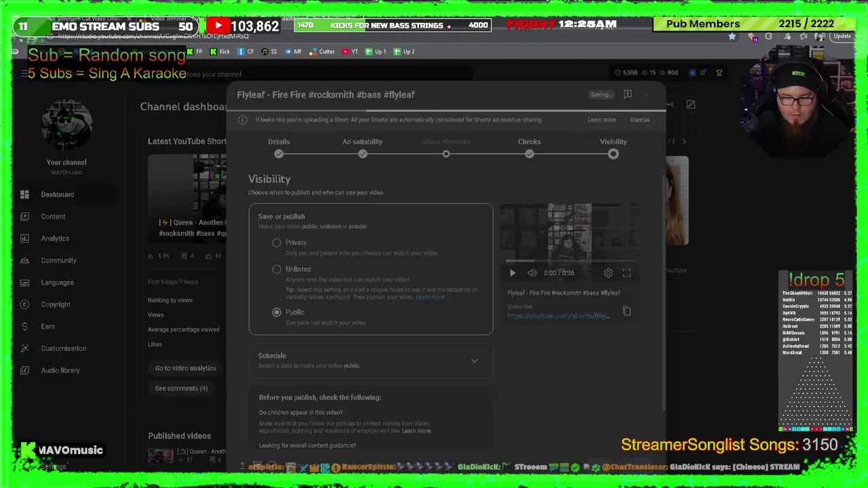Enter fullscreen on video preview
Image resolution: width=868 pixels, height=488 pixels.
click(627, 273)
